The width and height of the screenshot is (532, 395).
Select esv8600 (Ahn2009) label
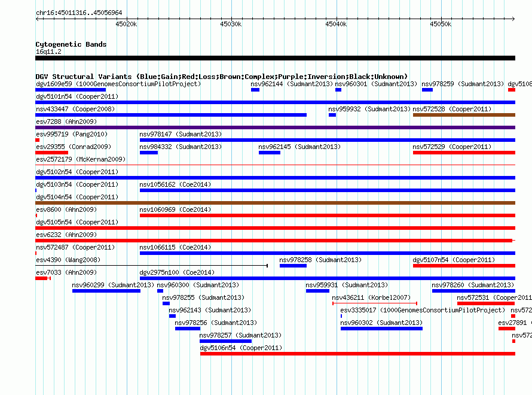[66, 209]
